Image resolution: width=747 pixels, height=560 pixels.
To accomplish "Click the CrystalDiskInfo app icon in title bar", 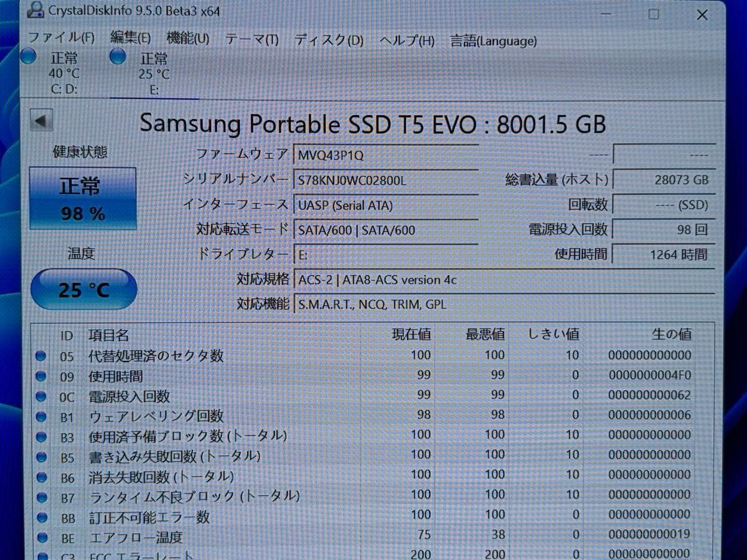I will coord(37,10).
